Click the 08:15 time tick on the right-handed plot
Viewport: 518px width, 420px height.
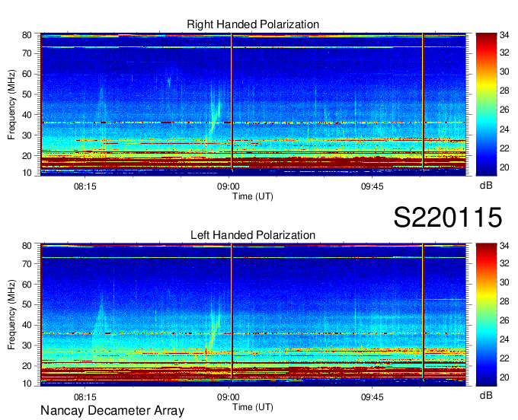coord(85,186)
